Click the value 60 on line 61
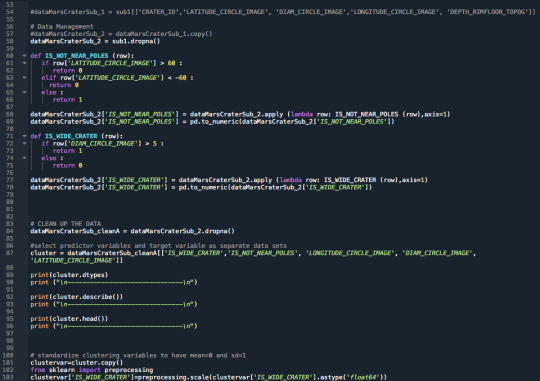540x381 pixels. 171,63
